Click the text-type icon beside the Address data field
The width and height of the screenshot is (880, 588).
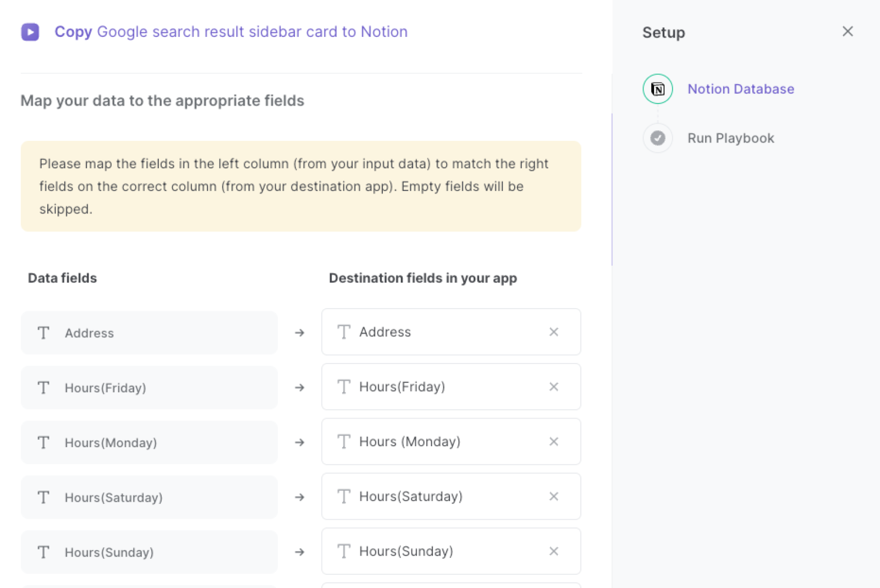pos(43,332)
